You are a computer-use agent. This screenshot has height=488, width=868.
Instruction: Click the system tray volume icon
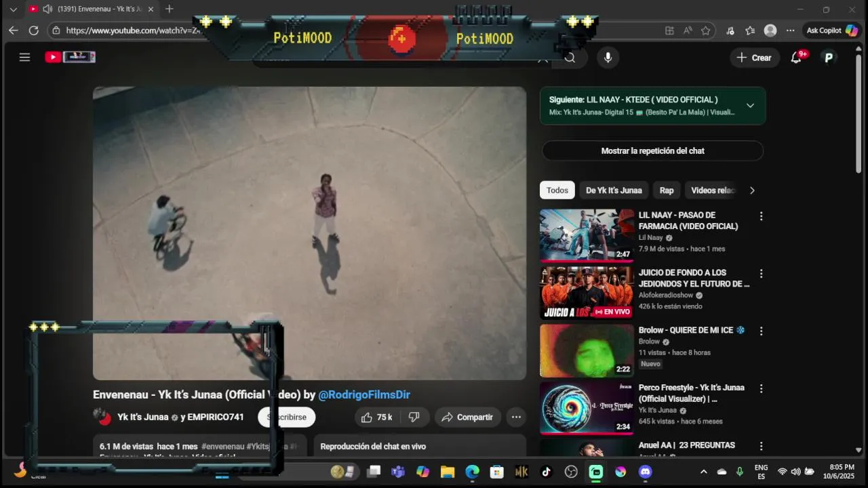tap(795, 472)
